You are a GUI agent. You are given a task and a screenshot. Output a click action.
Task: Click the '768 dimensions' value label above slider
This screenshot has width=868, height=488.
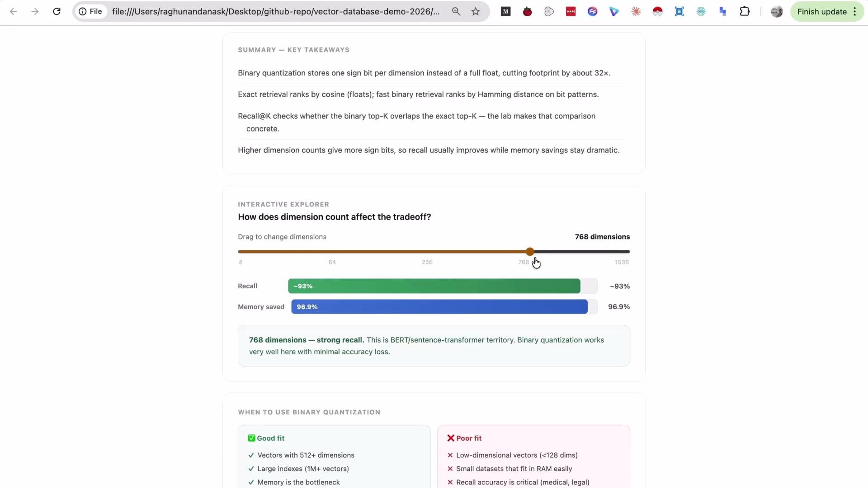(x=602, y=237)
